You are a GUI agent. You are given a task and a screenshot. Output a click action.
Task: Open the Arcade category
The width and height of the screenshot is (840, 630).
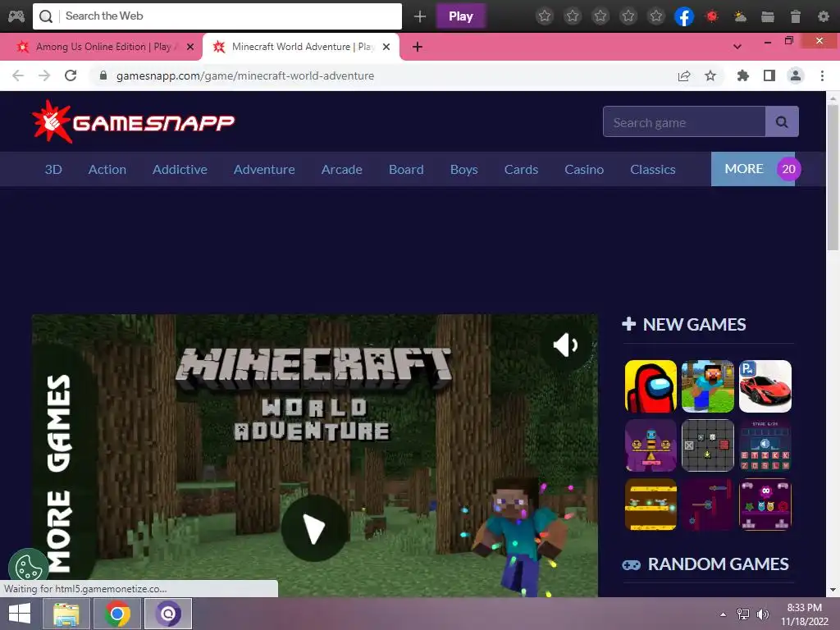pos(342,169)
